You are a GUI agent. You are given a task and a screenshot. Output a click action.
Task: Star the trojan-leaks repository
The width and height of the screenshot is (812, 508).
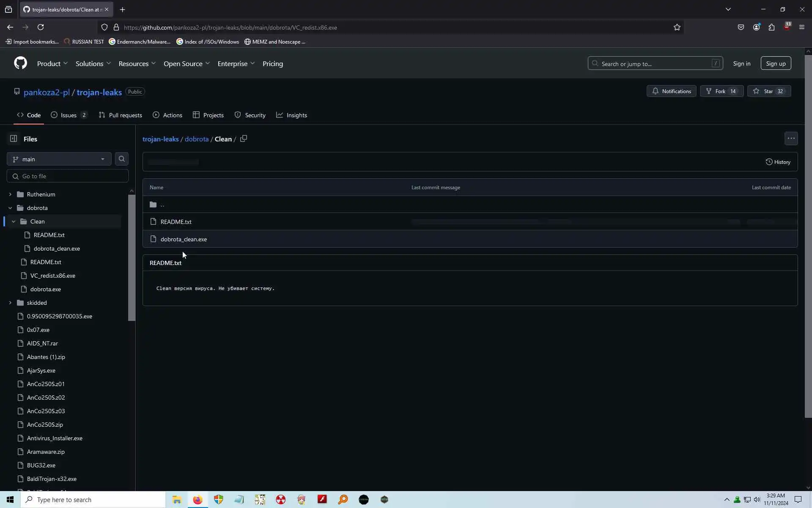point(768,91)
